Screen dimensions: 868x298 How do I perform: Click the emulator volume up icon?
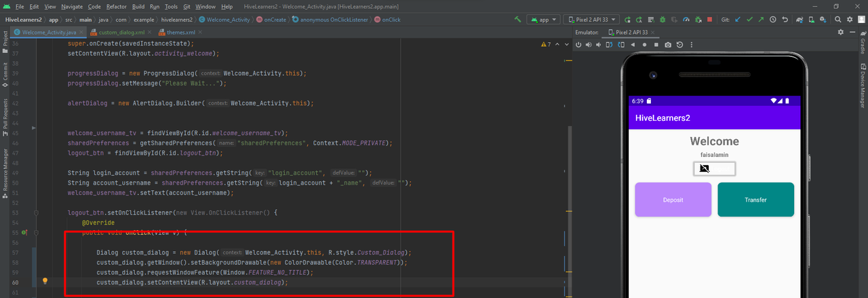(x=589, y=45)
